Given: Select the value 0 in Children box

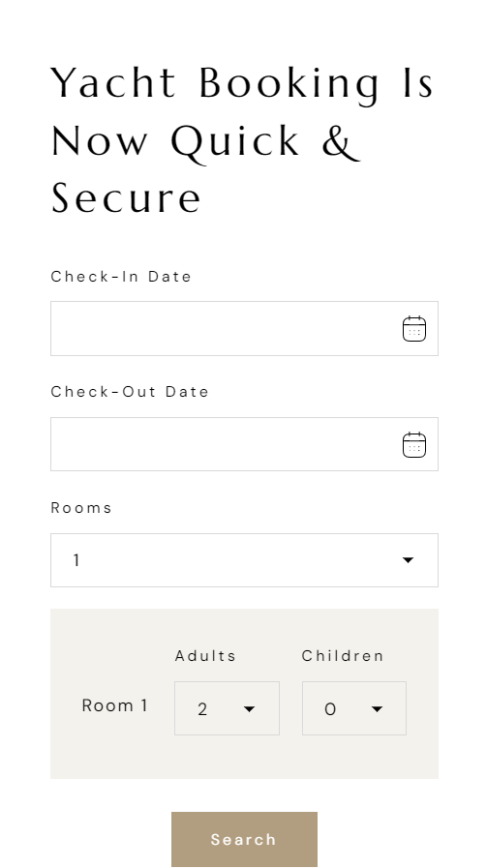Looking at the screenshot, I should (x=330, y=709).
